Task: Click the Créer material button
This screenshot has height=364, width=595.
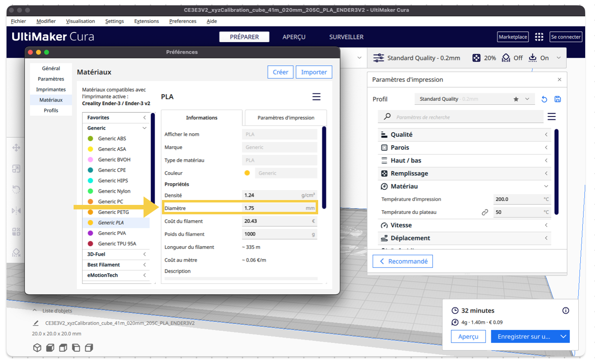Action: click(x=281, y=72)
